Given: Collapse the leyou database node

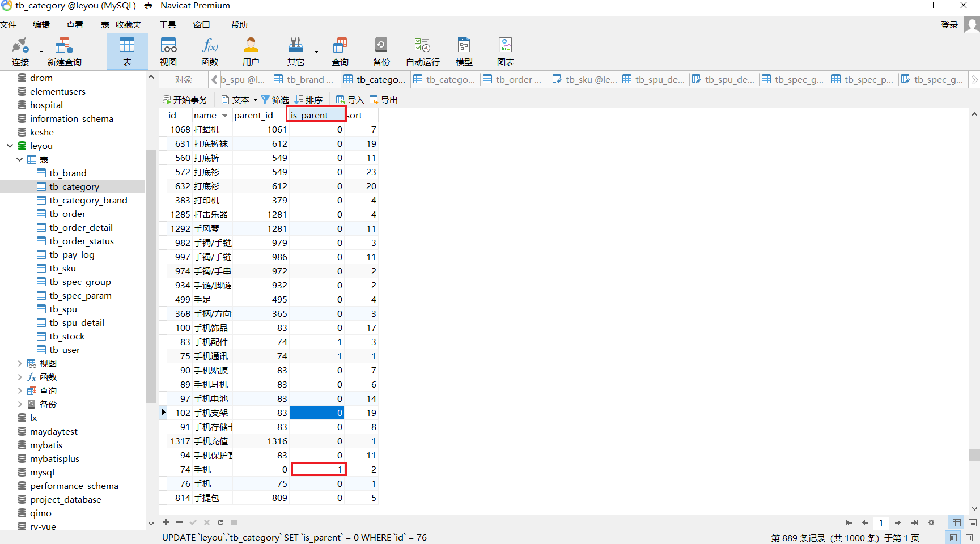Looking at the screenshot, I should [x=10, y=146].
